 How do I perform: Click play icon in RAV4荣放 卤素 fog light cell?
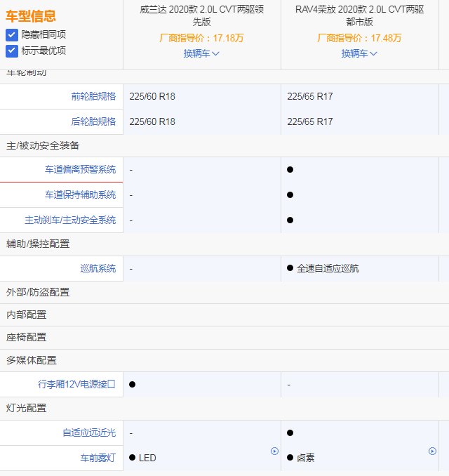coord(432,451)
